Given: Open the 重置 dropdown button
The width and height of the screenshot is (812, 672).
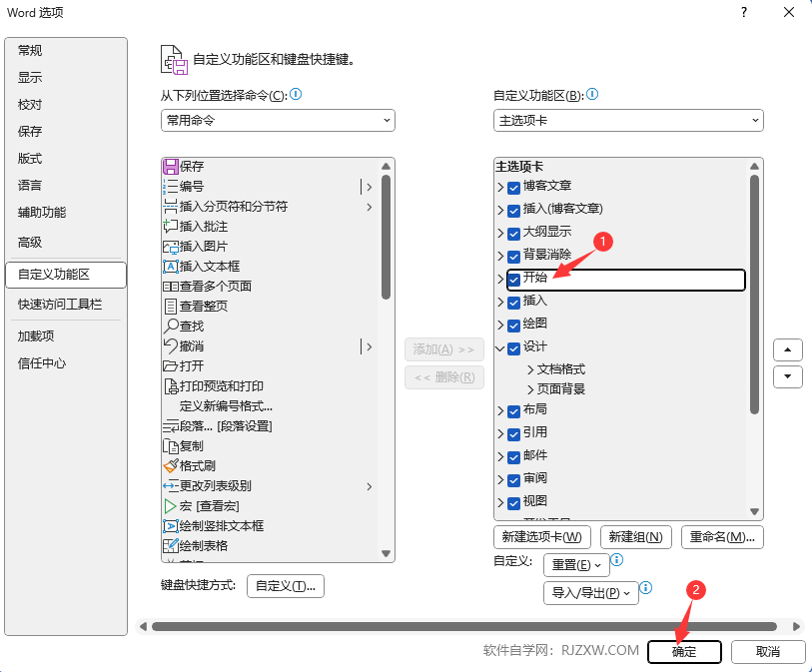Looking at the screenshot, I should coord(576,565).
